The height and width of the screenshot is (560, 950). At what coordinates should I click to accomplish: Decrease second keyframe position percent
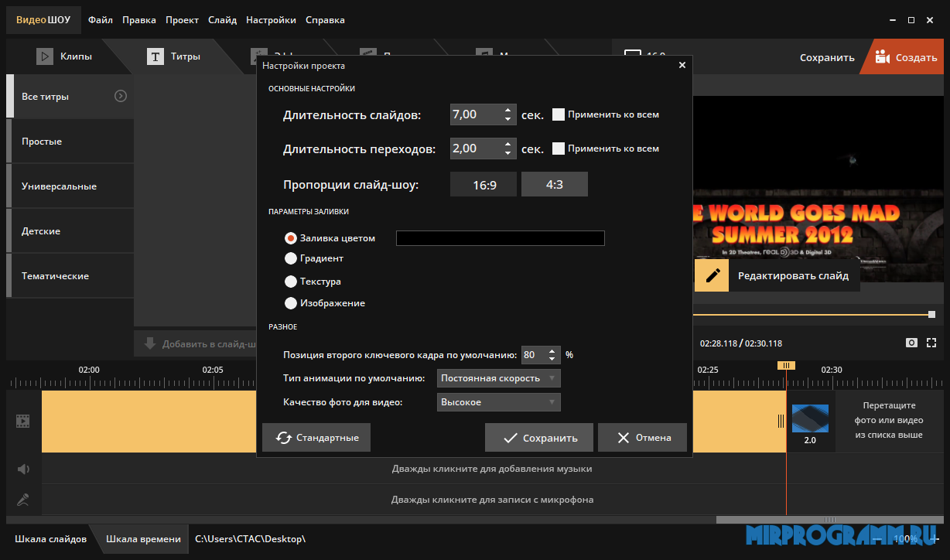tap(552, 360)
